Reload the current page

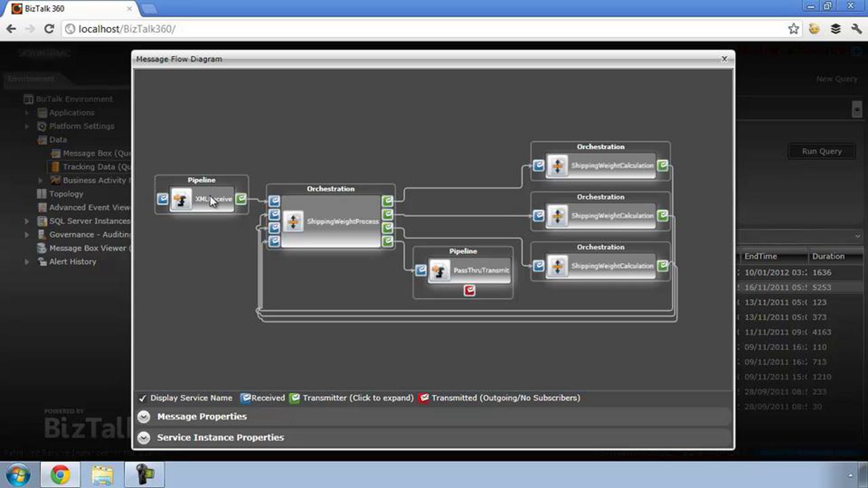click(x=49, y=29)
